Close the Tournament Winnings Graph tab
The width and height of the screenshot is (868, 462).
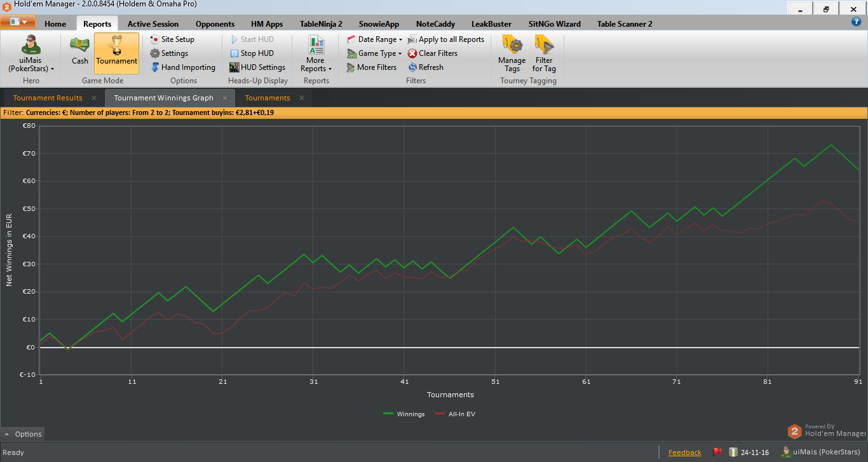(226, 98)
